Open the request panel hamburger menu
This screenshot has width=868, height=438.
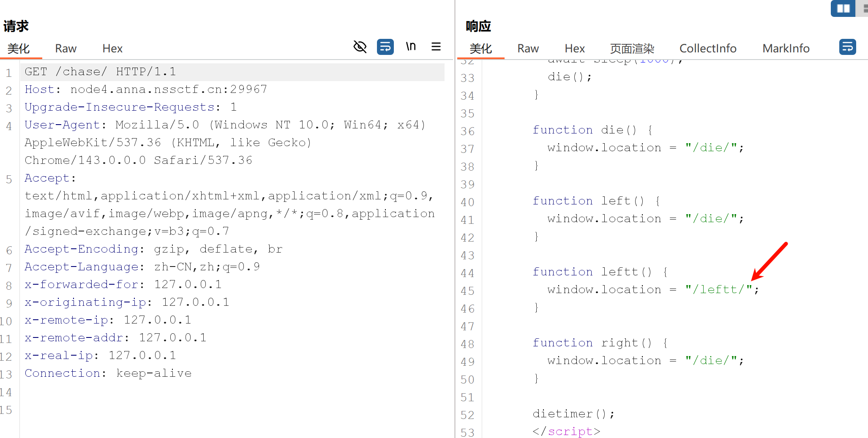[x=436, y=46]
